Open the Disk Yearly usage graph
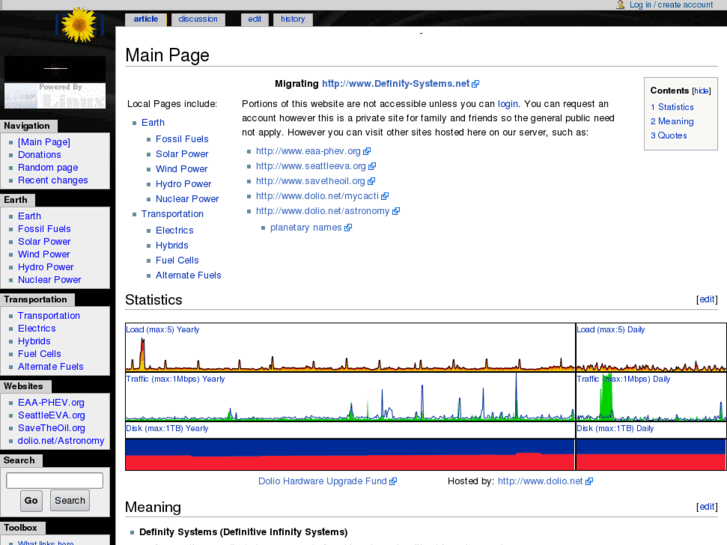The height and width of the screenshot is (545, 727). 349,447
